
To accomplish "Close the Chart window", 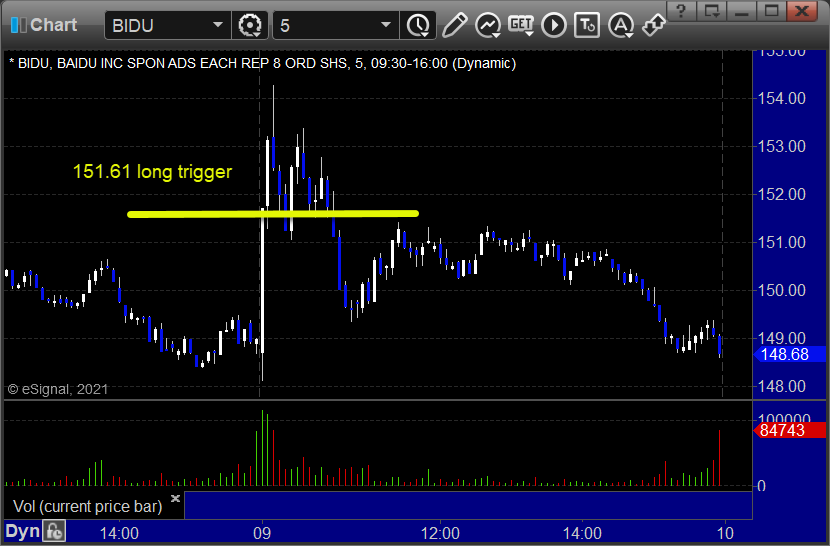I will (x=802, y=11).
